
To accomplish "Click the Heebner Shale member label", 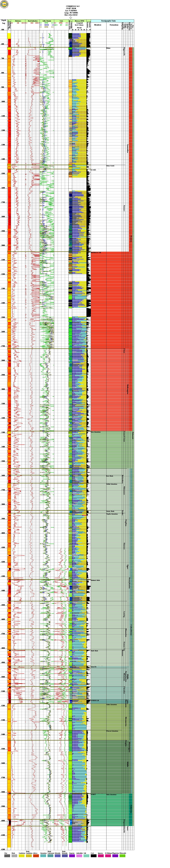I will [96, 580].
